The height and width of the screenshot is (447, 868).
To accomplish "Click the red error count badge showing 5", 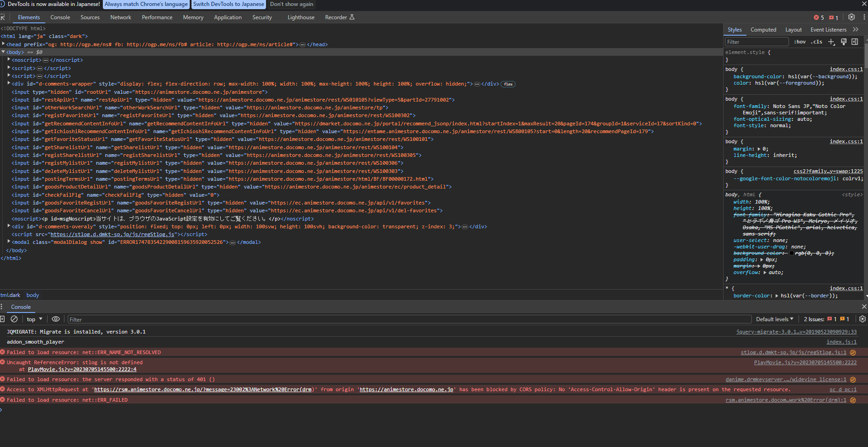I will pyautogui.click(x=819, y=17).
